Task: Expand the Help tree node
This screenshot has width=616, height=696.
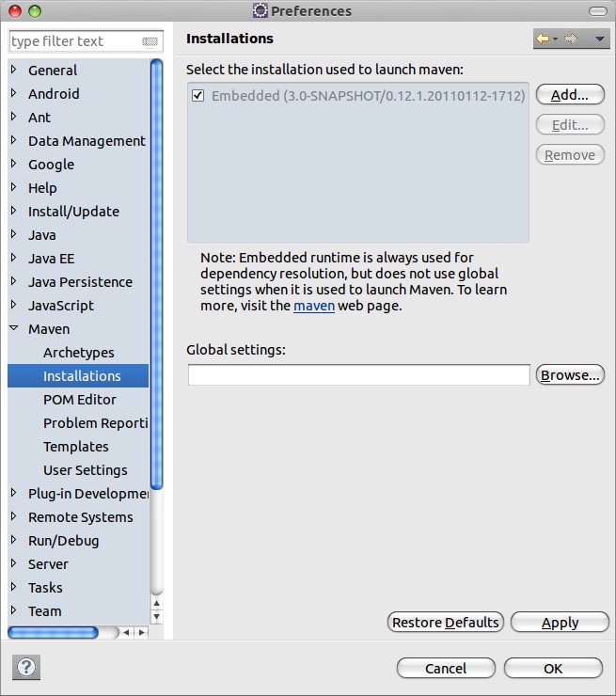Action: [x=14, y=187]
